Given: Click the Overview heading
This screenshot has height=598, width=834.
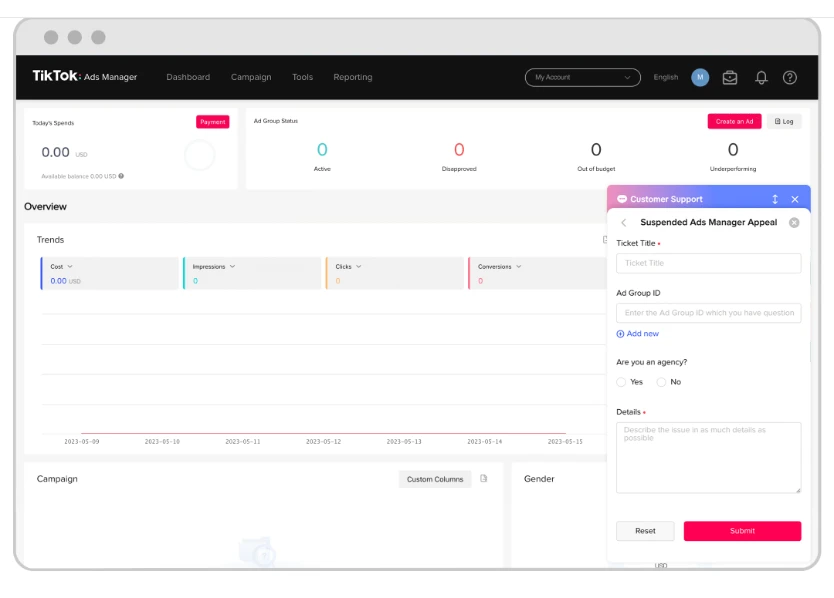Looking at the screenshot, I should click(45, 206).
